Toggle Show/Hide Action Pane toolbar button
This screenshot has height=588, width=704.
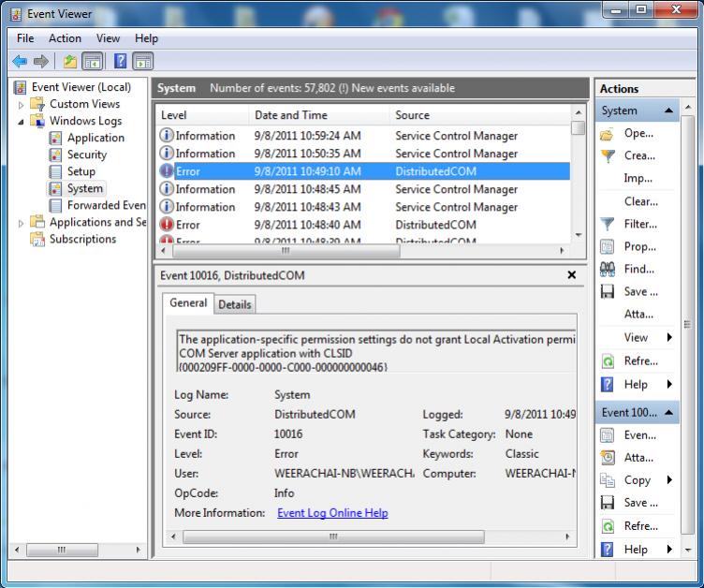[x=142, y=62]
